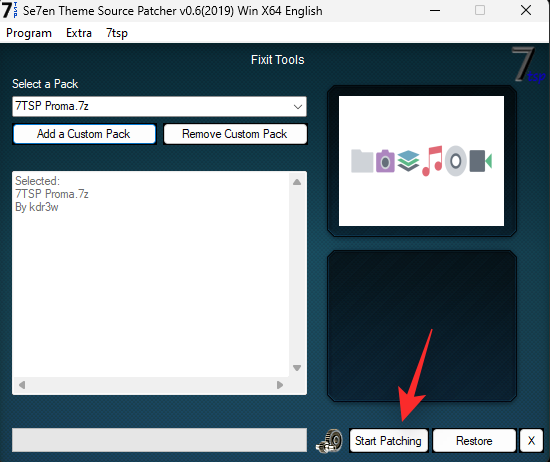Click the 7tsp app icon in title bar
Viewport: 550px width, 462px height.
point(9,10)
